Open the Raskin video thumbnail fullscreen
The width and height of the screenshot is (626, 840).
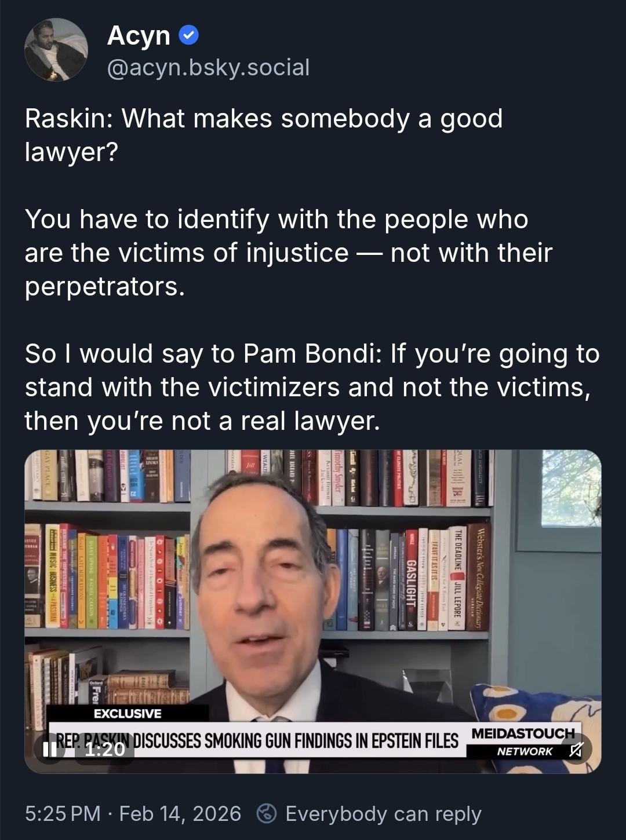tap(313, 611)
